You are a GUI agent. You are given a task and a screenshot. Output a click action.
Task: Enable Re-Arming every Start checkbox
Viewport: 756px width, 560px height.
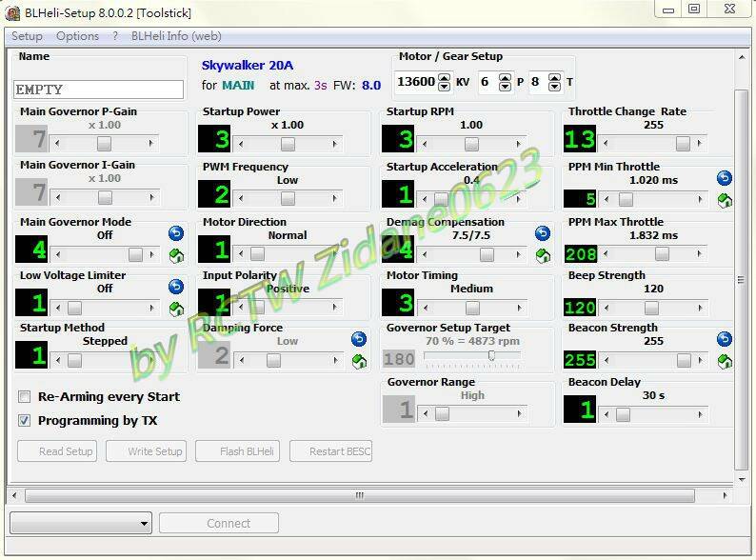[24, 396]
